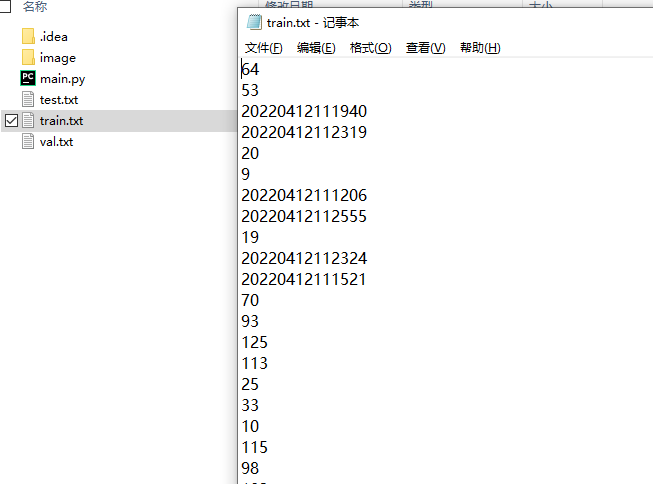
Task: Click the line reading 113
Action: (x=254, y=363)
